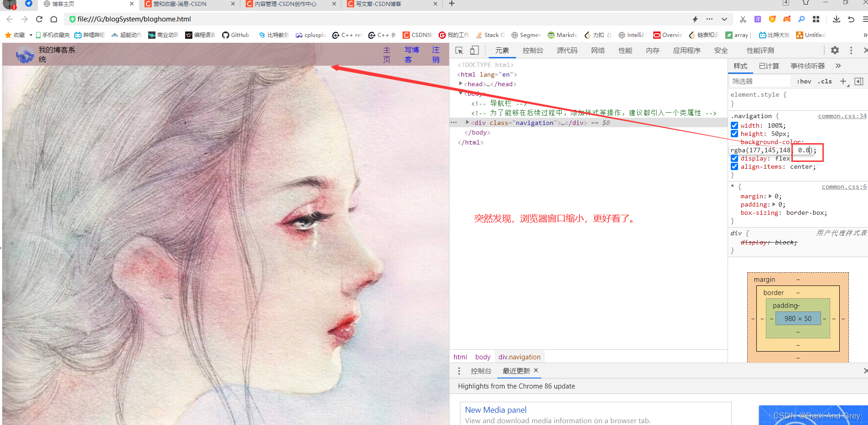868x425 pixels.
Task: Reload the current page
Action: (39, 19)
